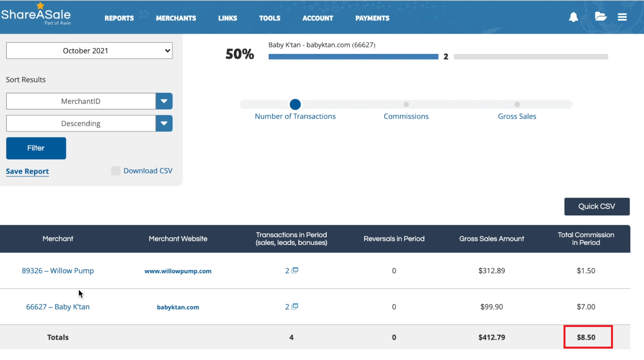Open the REPORTS menu

click(x=119, y=18)
